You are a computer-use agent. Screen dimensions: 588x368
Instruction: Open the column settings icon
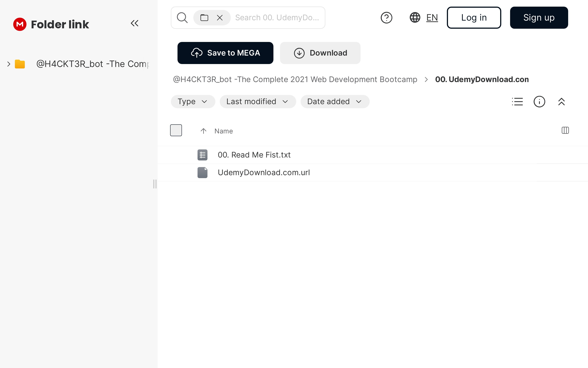pyautogui.click(x=565, y=130)
